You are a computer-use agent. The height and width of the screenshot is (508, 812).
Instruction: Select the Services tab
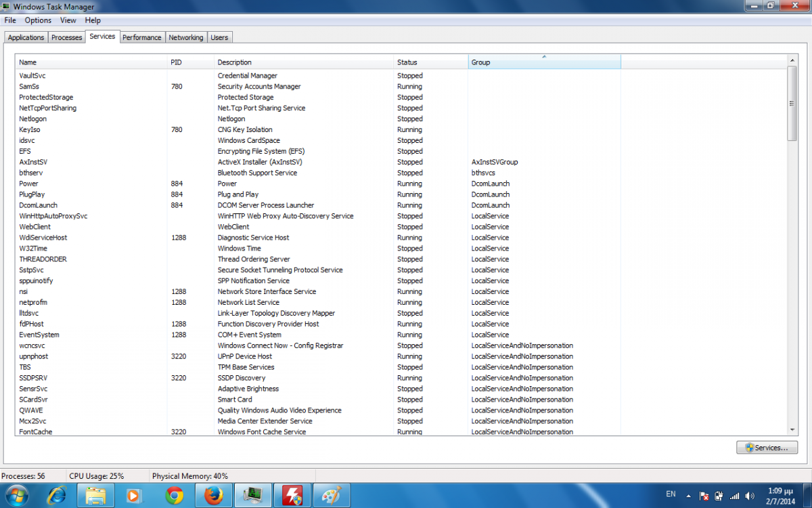point(102,37)
